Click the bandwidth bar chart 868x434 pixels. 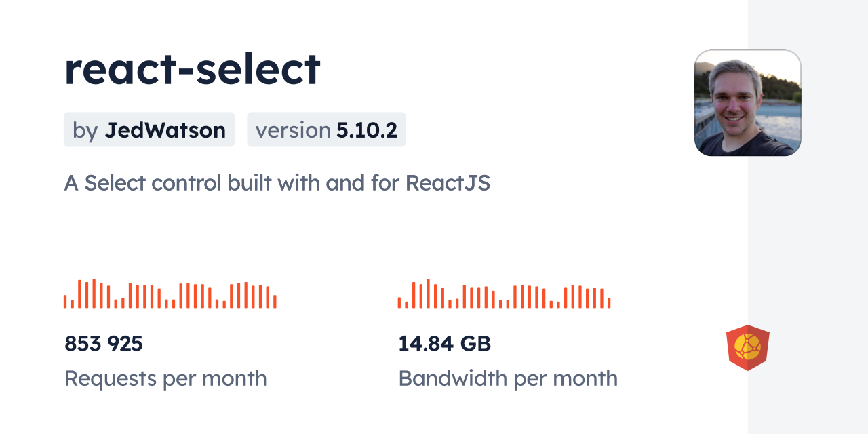tap(504, 294)
